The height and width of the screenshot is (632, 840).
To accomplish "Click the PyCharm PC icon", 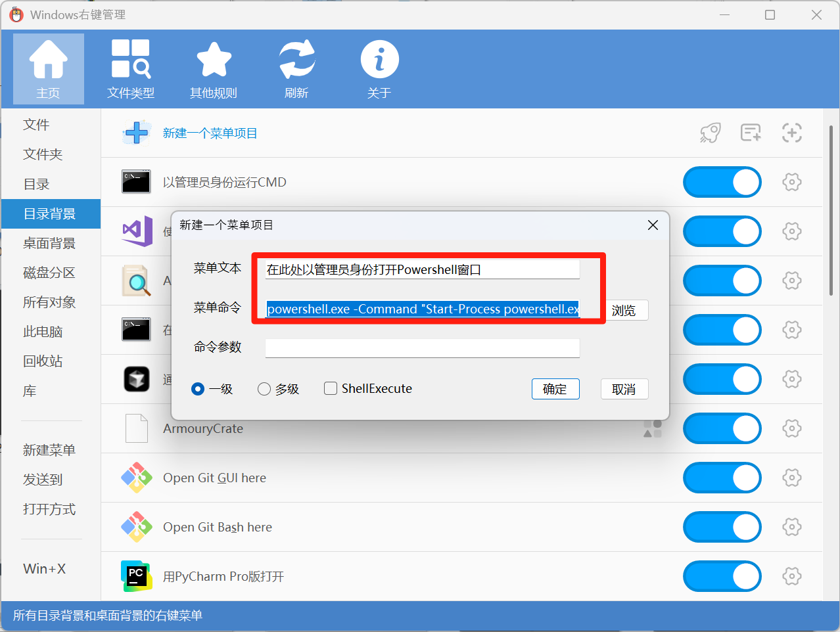I will (x=137, y=576).
